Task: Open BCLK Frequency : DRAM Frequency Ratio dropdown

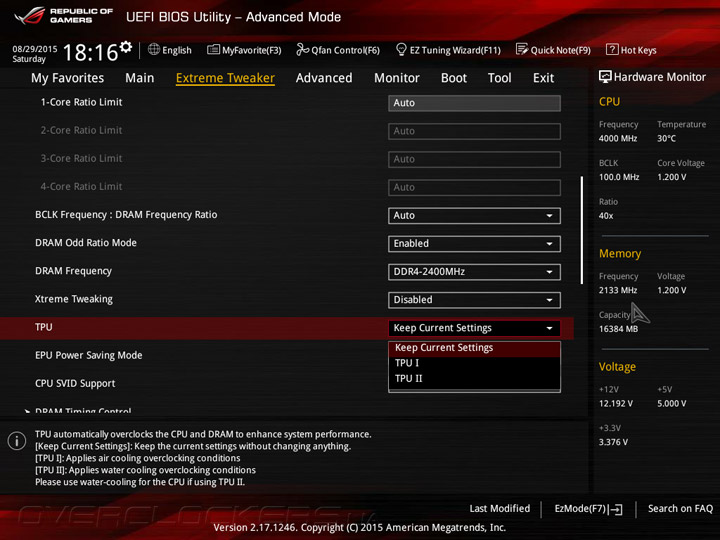Action: pyautogui.click(x=474, y=215)
